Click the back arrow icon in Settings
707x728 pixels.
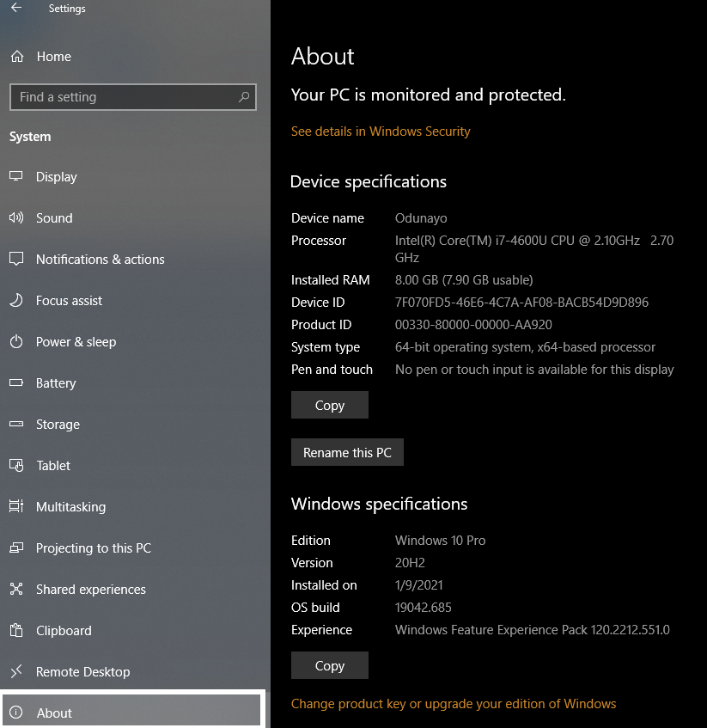16,8
